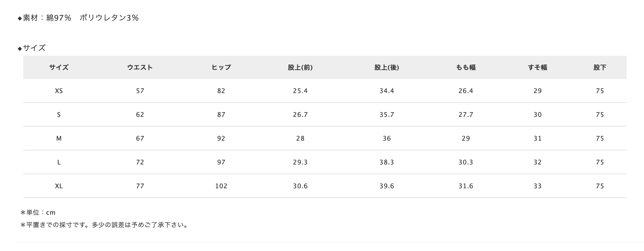Select the XL size row label
The width and height of the screenshot is (644, 251).
coord(59,186)
